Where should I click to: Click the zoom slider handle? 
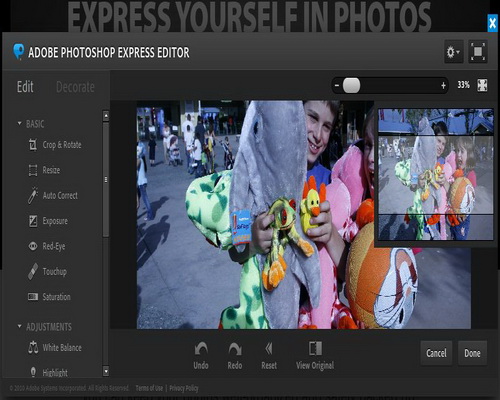coord(352,85)
